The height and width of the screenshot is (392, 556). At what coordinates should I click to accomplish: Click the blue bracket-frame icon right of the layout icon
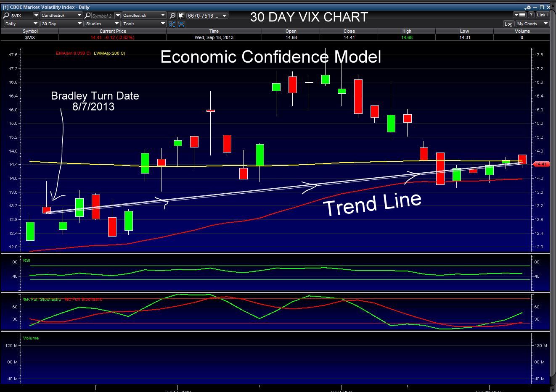(181, 24)
